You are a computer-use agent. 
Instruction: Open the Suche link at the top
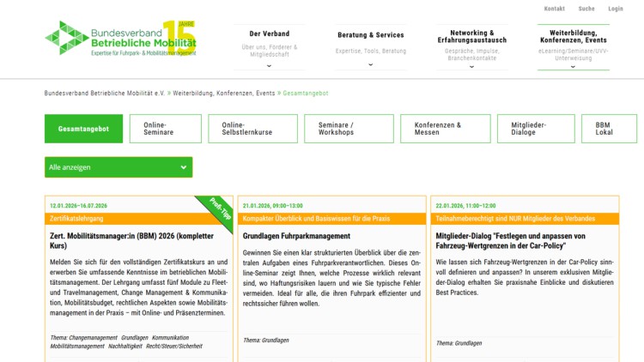(586, 9)
